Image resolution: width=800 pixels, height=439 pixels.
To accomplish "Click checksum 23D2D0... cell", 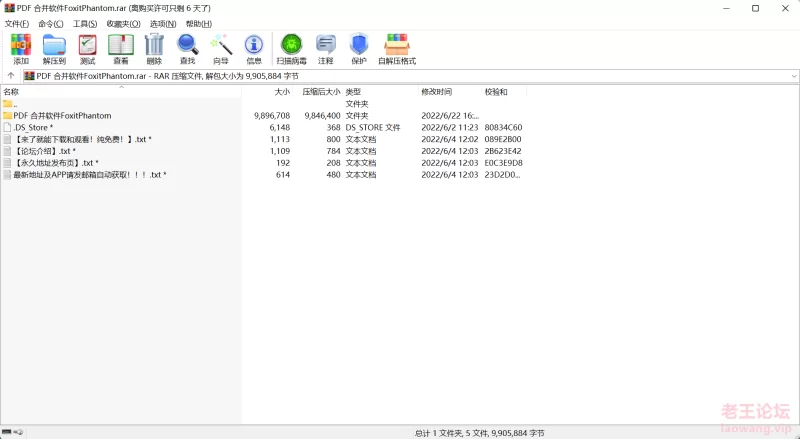I will pyautogui.click(x=502, y=174).
